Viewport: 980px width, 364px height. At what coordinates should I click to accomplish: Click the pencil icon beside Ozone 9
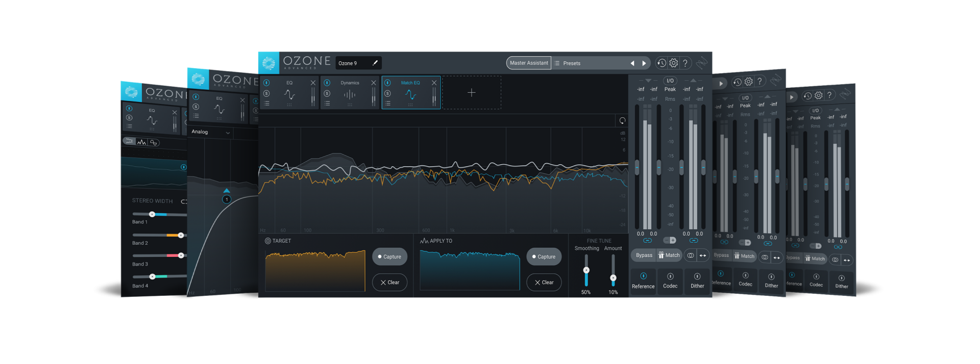click(x=375, y=63)
